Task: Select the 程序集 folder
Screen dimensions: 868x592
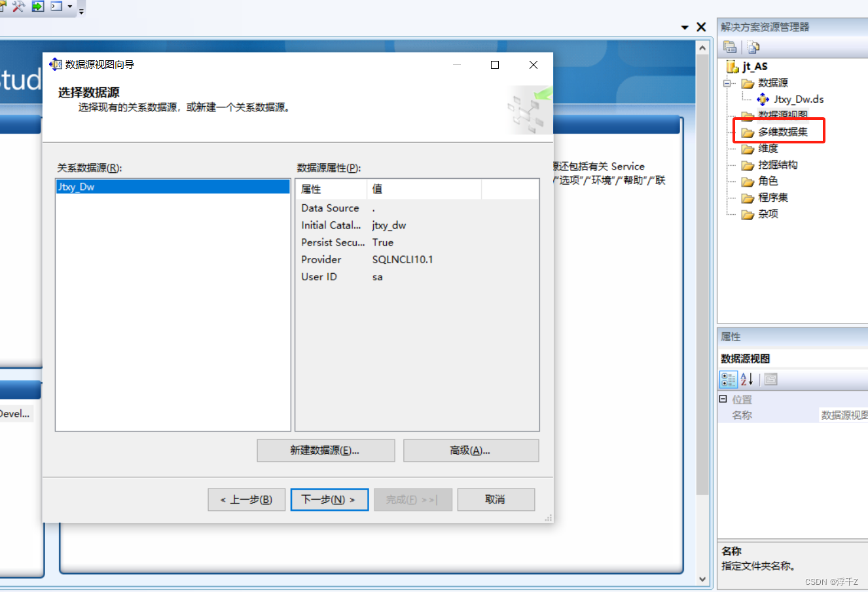Action: click(x=773, y=197)
